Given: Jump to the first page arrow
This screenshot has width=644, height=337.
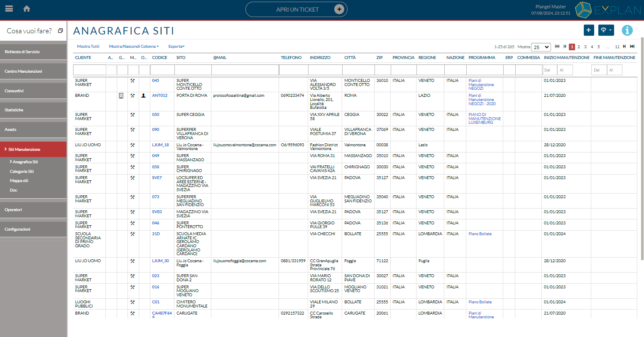Looking at the screenshot, I should pyautogui.click(x=557, y=47).
